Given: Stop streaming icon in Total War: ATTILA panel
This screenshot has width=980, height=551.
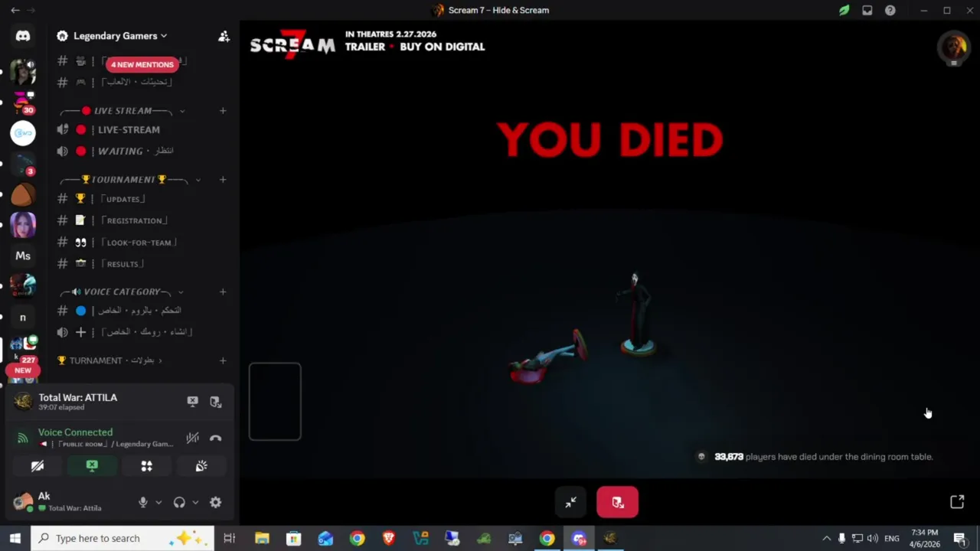Looking at the screenshot, I should (x=193, y=402).
